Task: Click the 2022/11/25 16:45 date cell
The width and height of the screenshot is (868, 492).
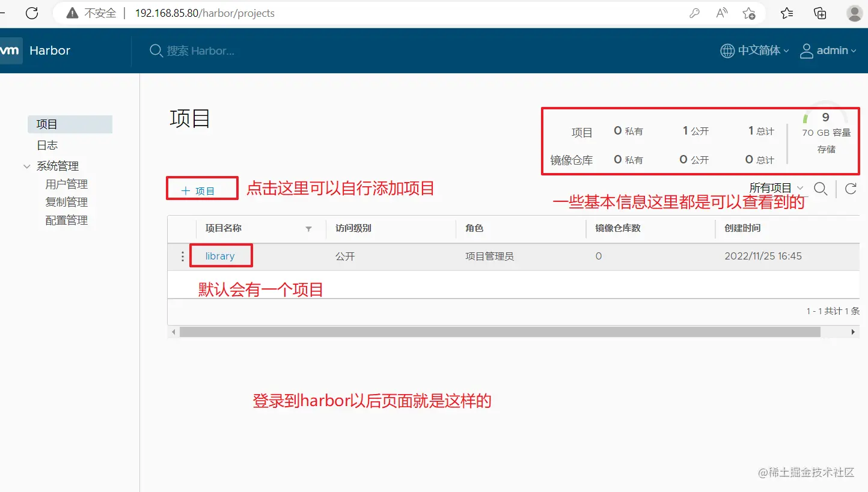Action: pyautogui.click(x=763, y=256)
